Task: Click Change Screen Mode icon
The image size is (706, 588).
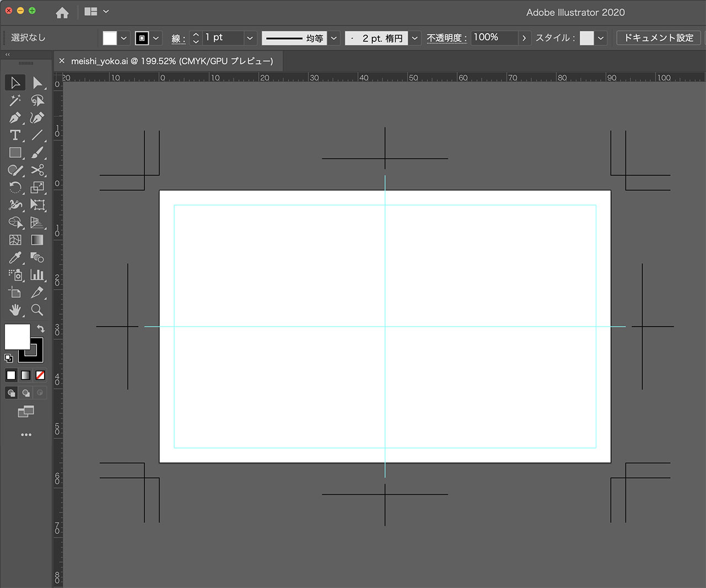Action: [26, 411]
